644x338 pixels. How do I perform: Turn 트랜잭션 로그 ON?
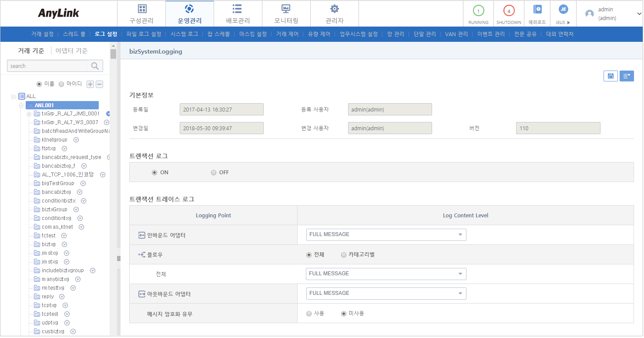click(x=154, y=172)
